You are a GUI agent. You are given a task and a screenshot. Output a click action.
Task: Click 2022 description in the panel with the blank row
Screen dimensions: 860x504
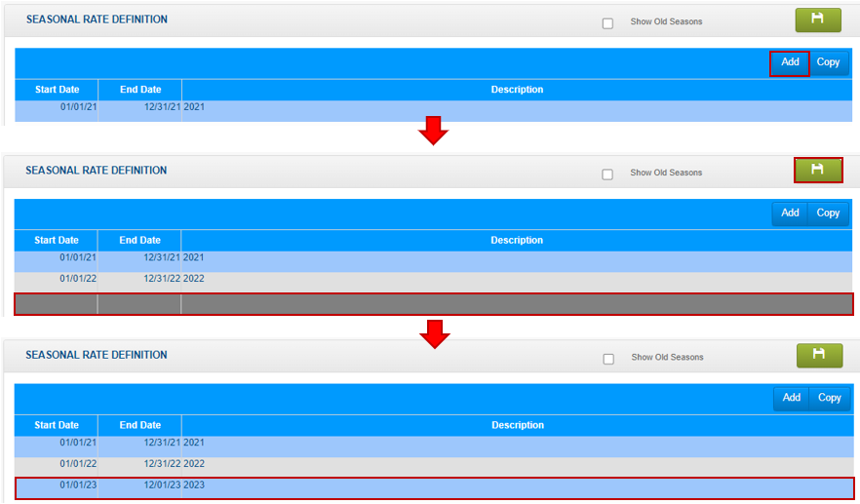(194, 279)
